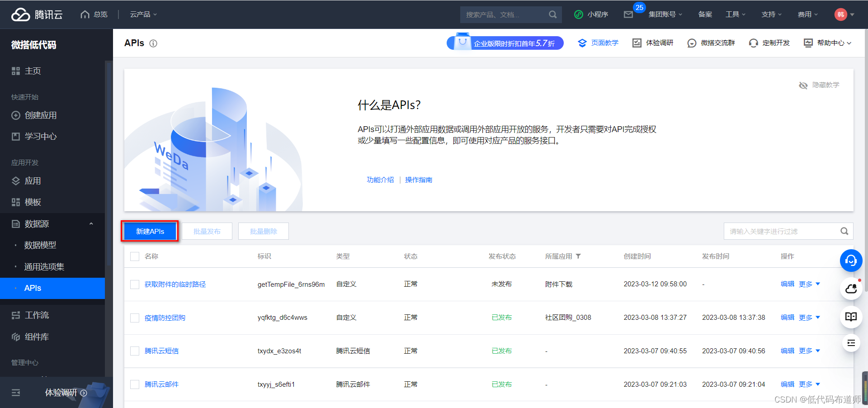Open the 总览 home icon

pos(85,14)
